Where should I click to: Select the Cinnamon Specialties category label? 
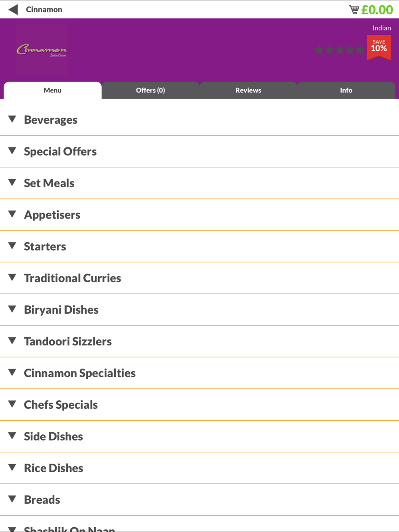(80, 373)
